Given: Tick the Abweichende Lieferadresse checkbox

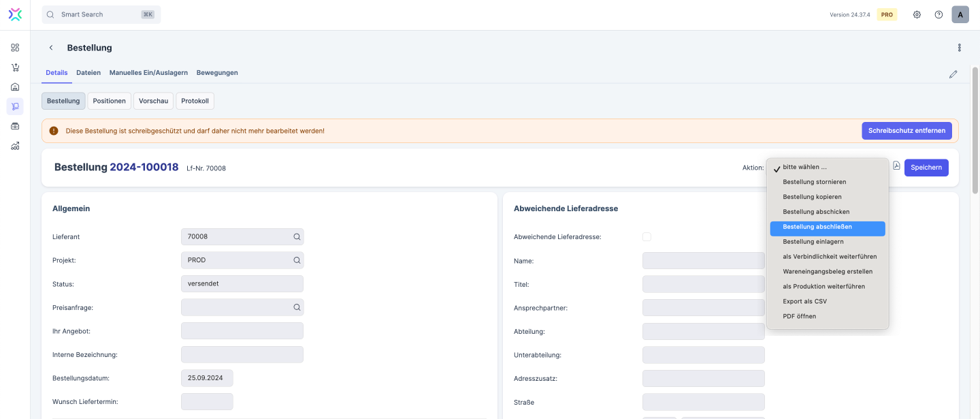Looking at the screenshot, I should (647, 237).
